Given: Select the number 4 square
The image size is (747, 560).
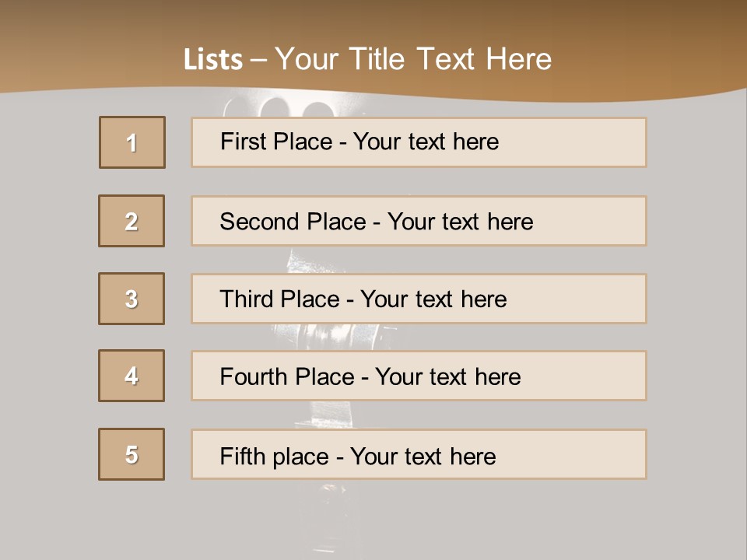Looking at the screenshot, I should pos(132,376).
